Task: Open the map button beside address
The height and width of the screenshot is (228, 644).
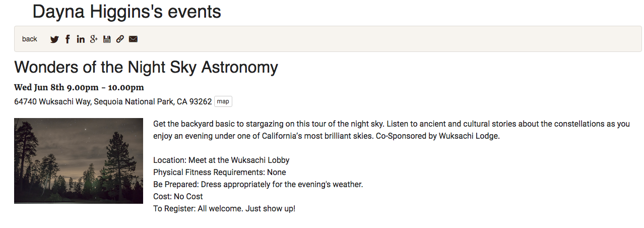Action: (223, 101)
